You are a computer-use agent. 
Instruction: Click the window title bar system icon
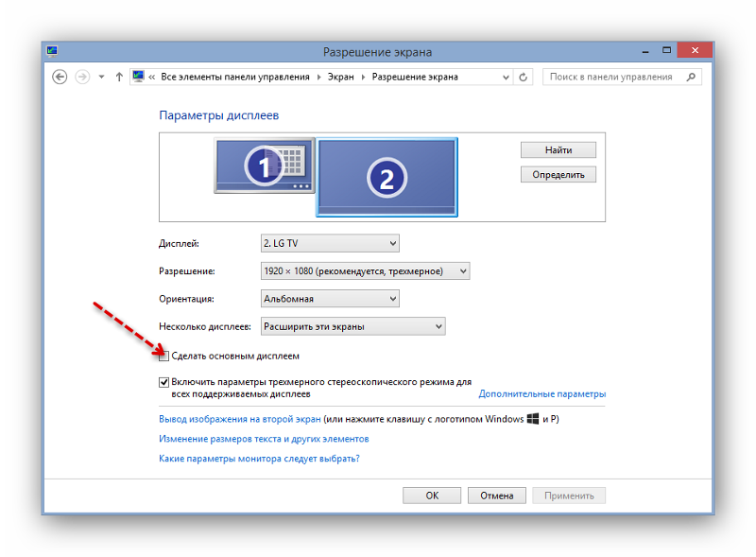click(52, 51)
